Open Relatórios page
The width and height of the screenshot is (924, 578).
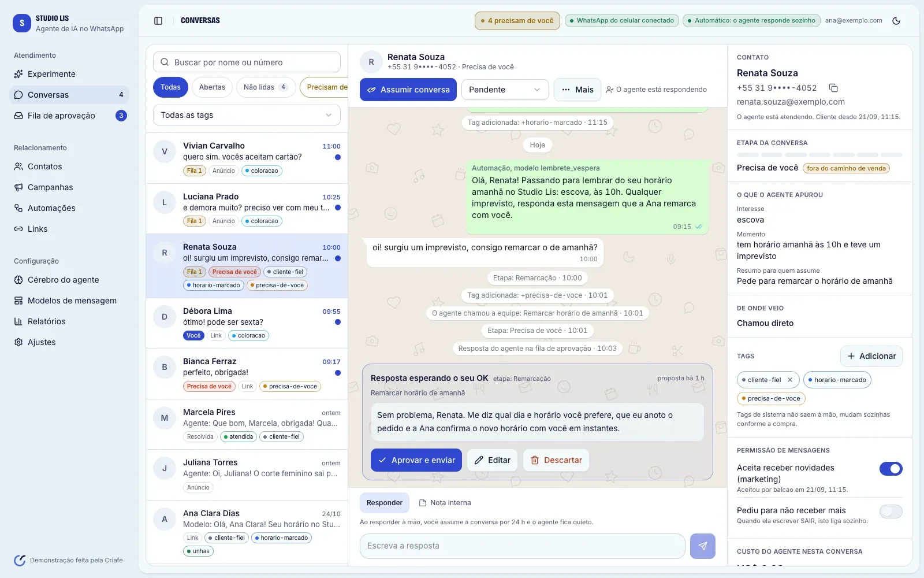(69, 321)
